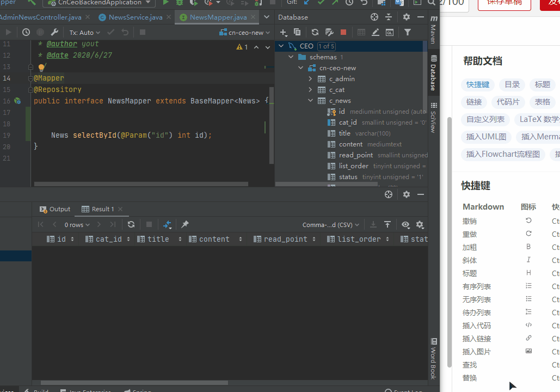Close the NewsMapper.java tab
Image resolution: width=560 pixels, height=392 pixels.
[x=253, y=17]
